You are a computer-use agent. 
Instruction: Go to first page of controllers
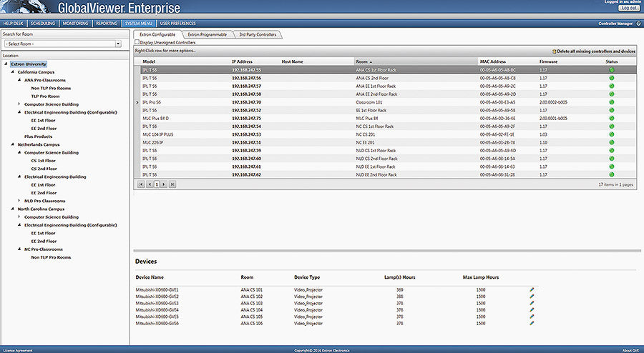click(141, 184)
